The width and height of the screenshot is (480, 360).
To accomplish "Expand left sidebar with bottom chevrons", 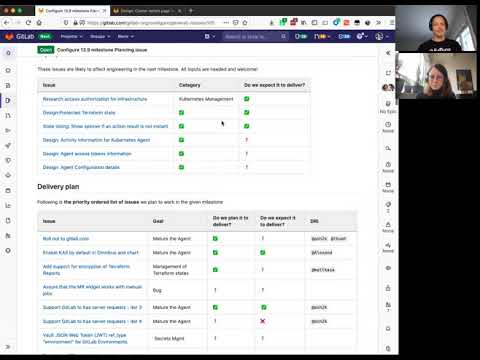I will point(8,347).
